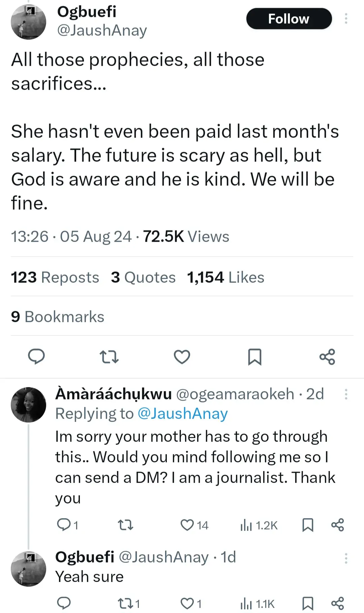Image resolution: width=364 pixels, height=613 pixels.
Task: Share the 'Yeah sure' reply
Action: pos(337,603)
